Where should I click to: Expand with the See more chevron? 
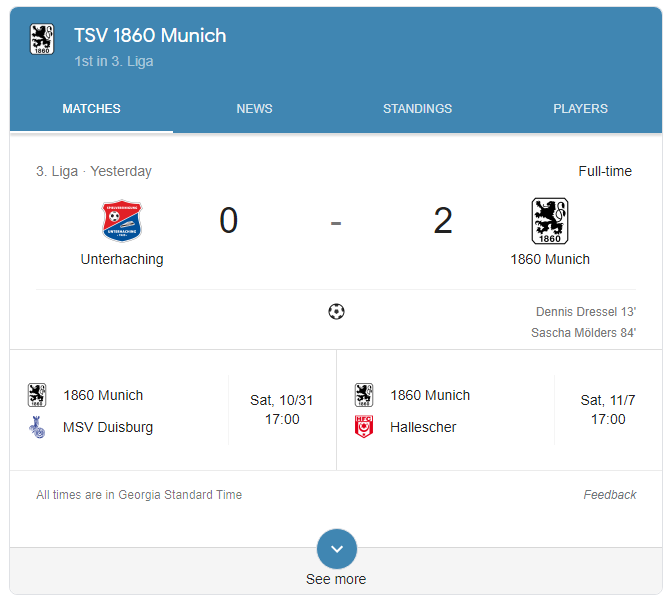(337, 549)
